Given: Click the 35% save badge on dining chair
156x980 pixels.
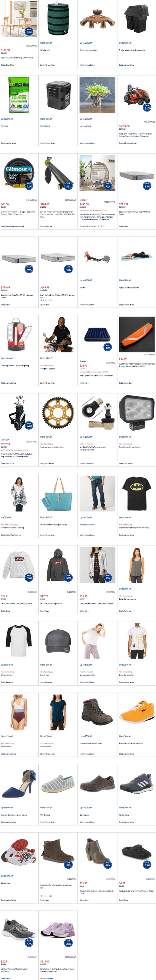Looking at the screenshot, I should (x=29, y=32).
